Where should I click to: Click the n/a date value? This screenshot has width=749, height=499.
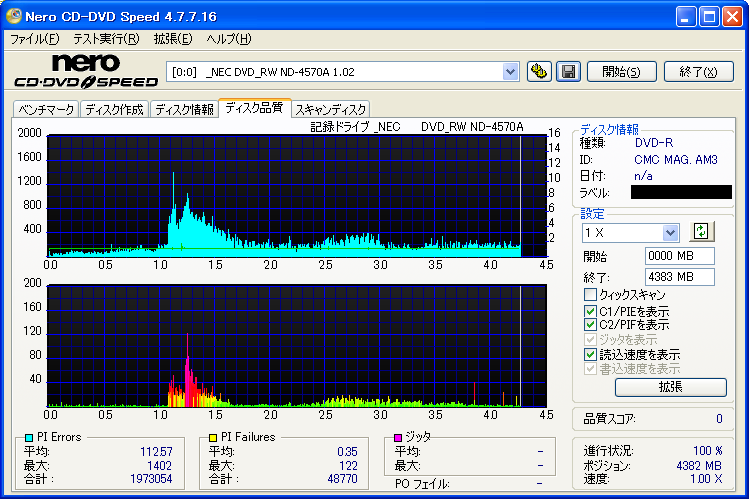coord(643,176)
